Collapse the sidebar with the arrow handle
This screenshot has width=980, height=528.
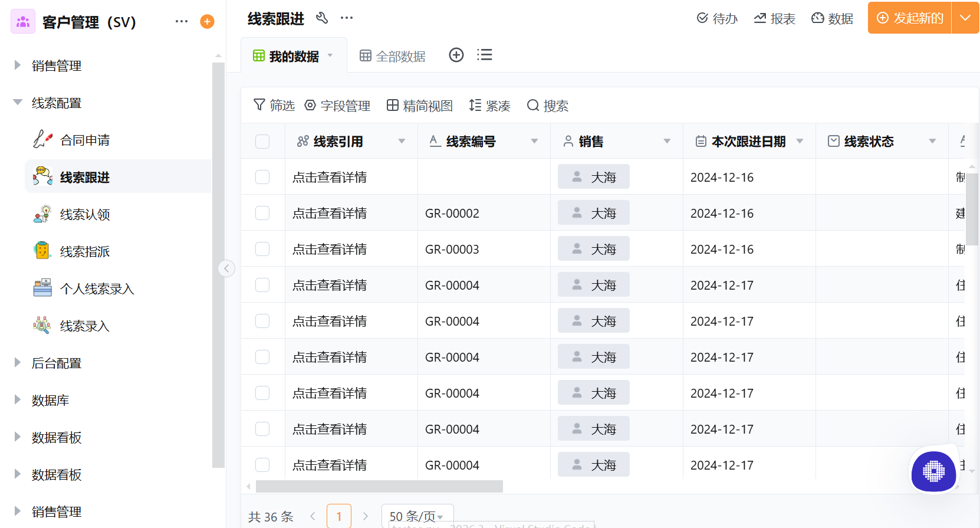[x=226, y=268]
